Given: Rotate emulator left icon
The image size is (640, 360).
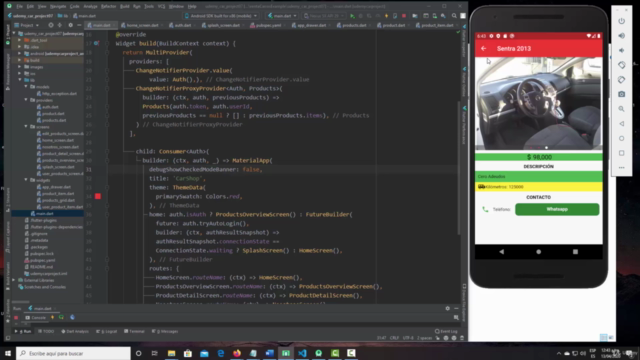Looking at the screenshot, I should click(621, 65).
